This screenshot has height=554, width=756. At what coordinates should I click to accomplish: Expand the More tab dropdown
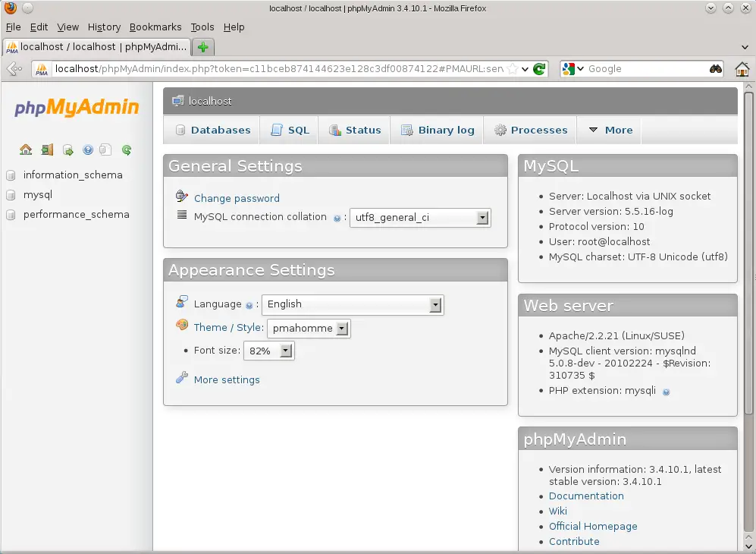click(x=609, y=131)
